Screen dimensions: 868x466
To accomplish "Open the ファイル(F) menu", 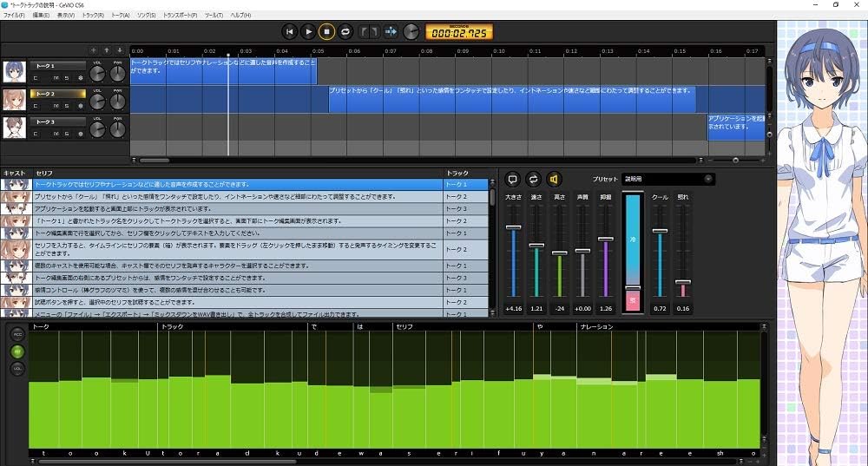I will (x=13, y=16).
